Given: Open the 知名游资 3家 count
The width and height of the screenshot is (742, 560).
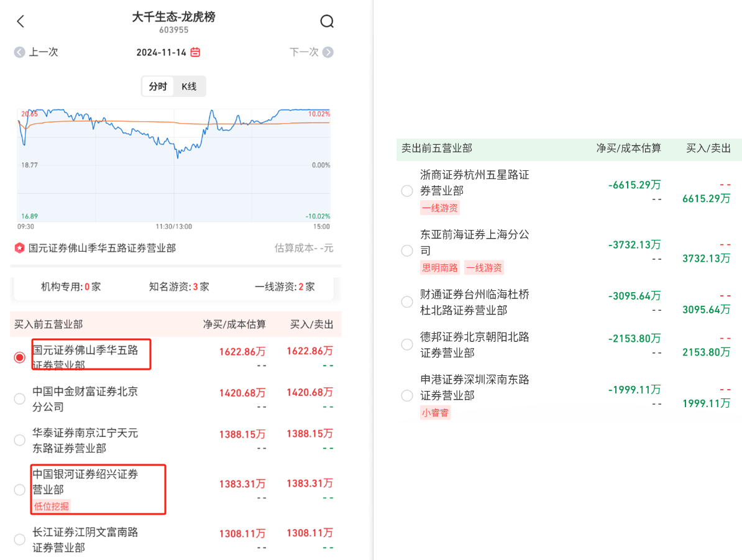Looking at the screenshot, I should (x=179, y=287).
